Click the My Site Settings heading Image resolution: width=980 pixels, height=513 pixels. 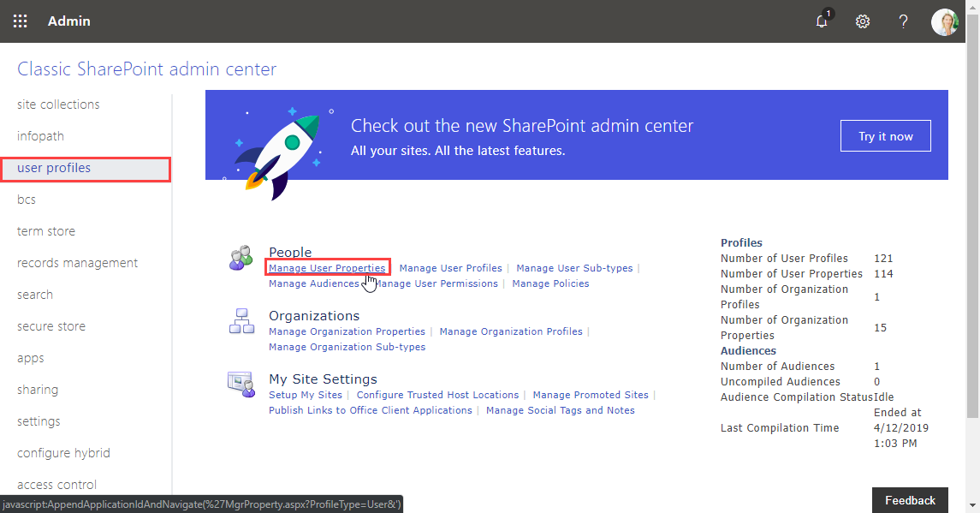click(324, 379)
